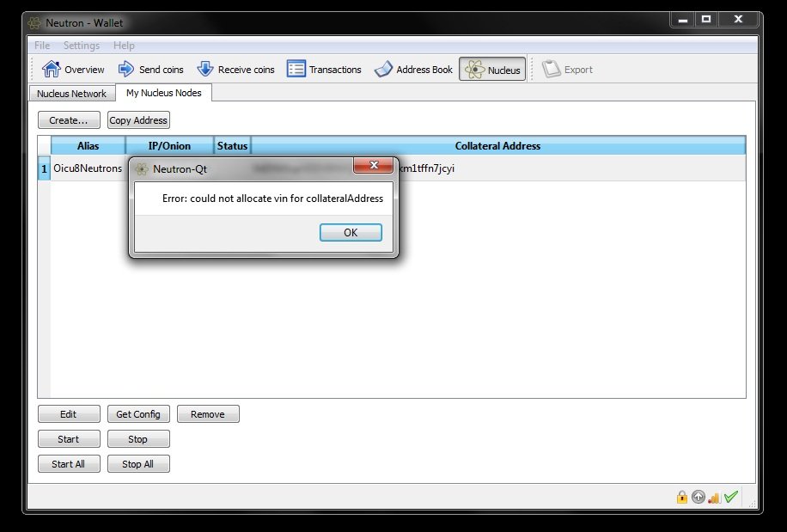Click the staking arrow status icon
Viewport: 787px width, 532px height.
tap(699, 497)
